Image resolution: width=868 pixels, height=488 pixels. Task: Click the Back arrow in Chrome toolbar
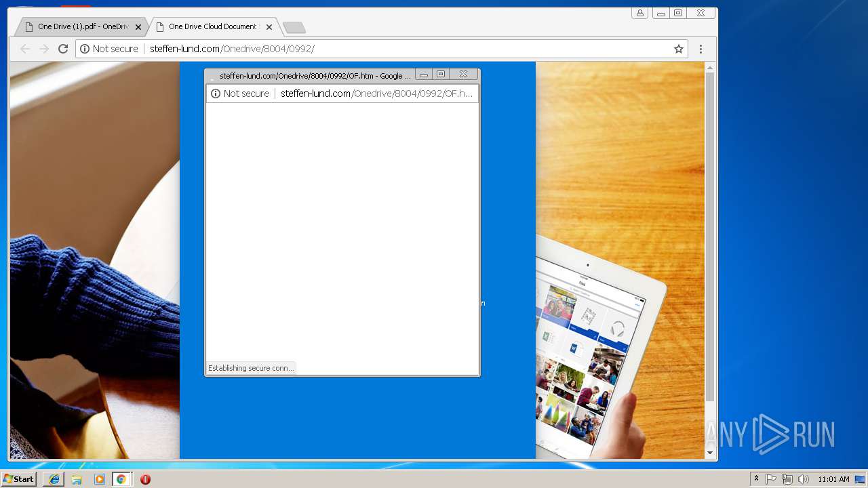click(25, 49)
